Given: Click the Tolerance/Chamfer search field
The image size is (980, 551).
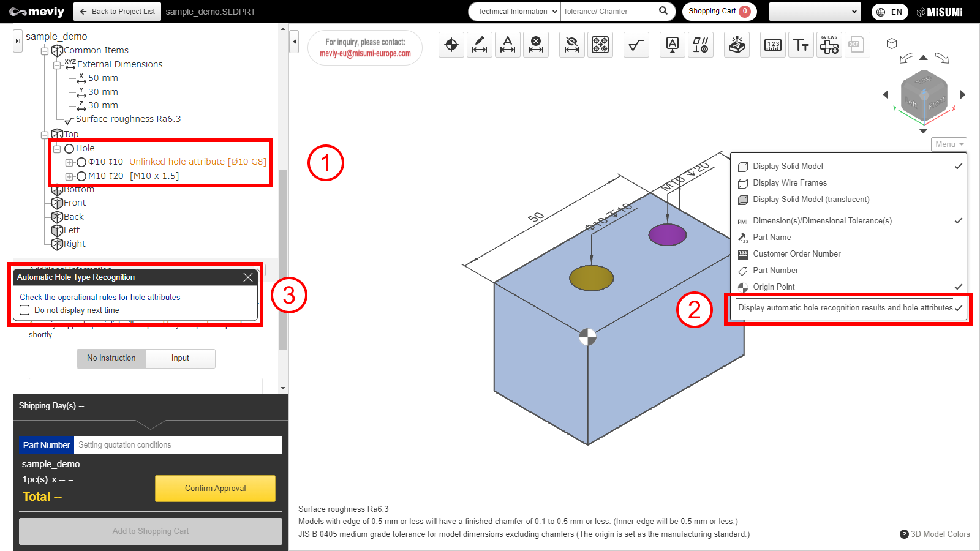Looking at the screenshot, I should point(608,12).
